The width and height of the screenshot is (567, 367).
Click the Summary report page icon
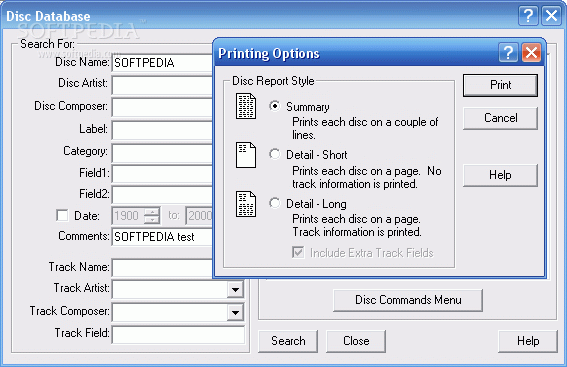pos(246,106)
